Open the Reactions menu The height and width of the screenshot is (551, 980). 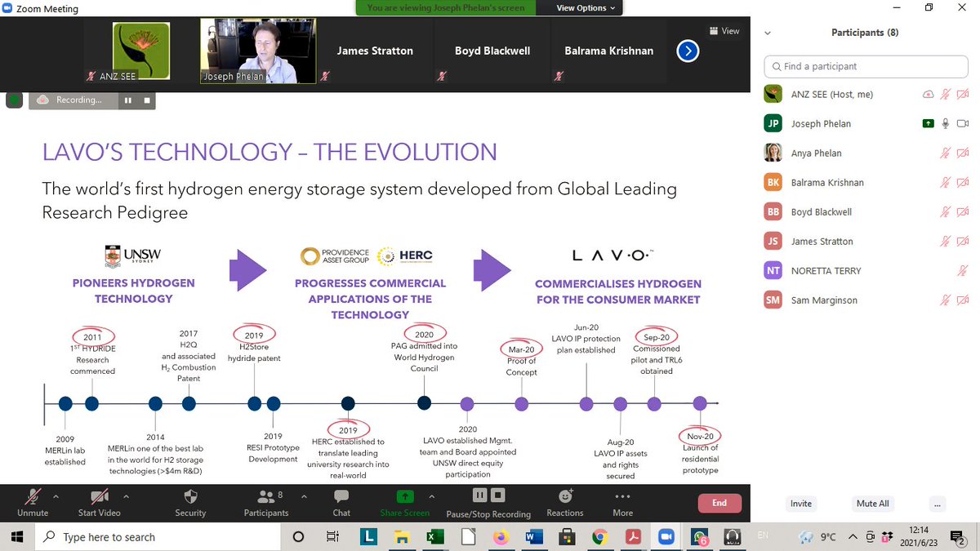coord(565,502)
